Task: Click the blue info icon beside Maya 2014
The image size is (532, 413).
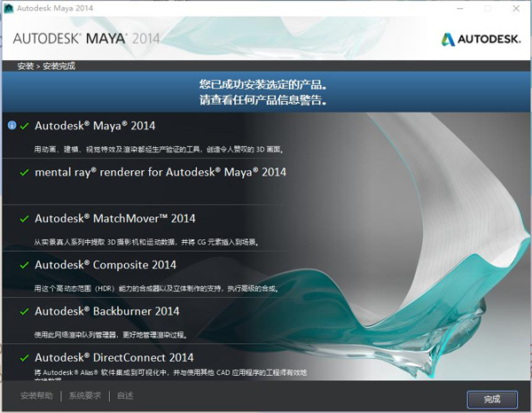Action: [x=12, y=126]
